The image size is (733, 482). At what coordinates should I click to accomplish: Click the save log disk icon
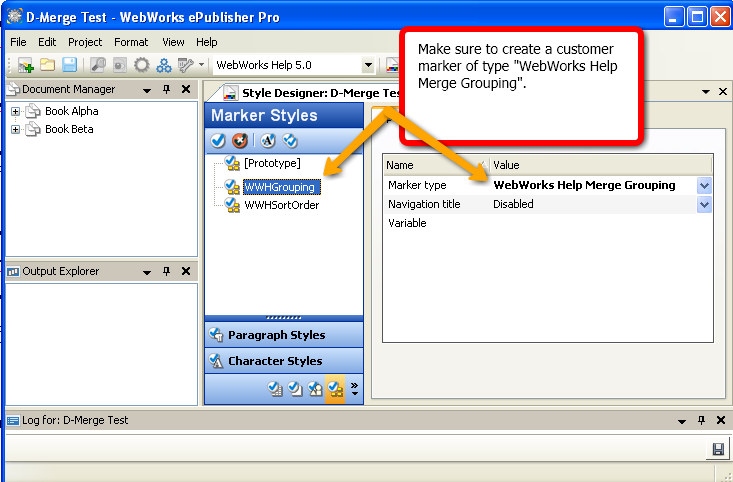click(x=717, y=450)
